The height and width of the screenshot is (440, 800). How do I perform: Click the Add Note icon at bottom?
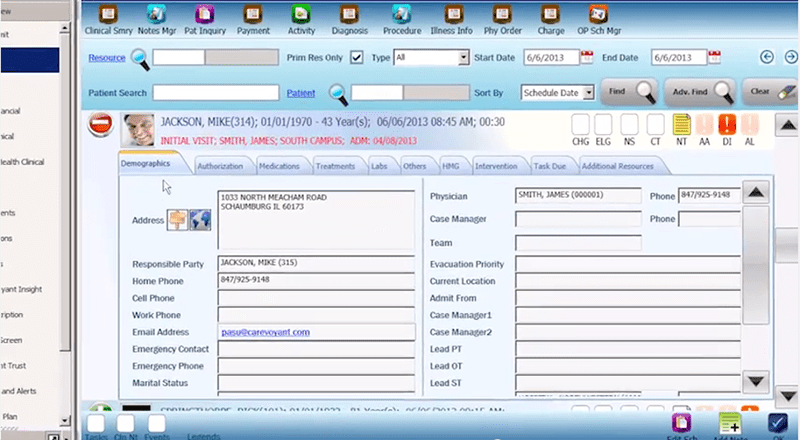coord(730,423)
